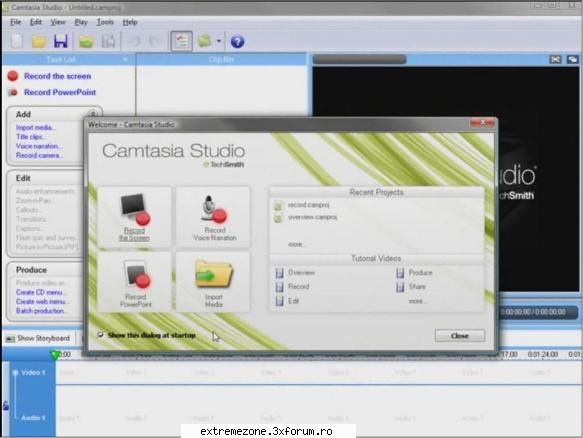Click Record camera link under Add
Image resolution: width=583 pixels, height=438 pixels.
pos(39,155)
